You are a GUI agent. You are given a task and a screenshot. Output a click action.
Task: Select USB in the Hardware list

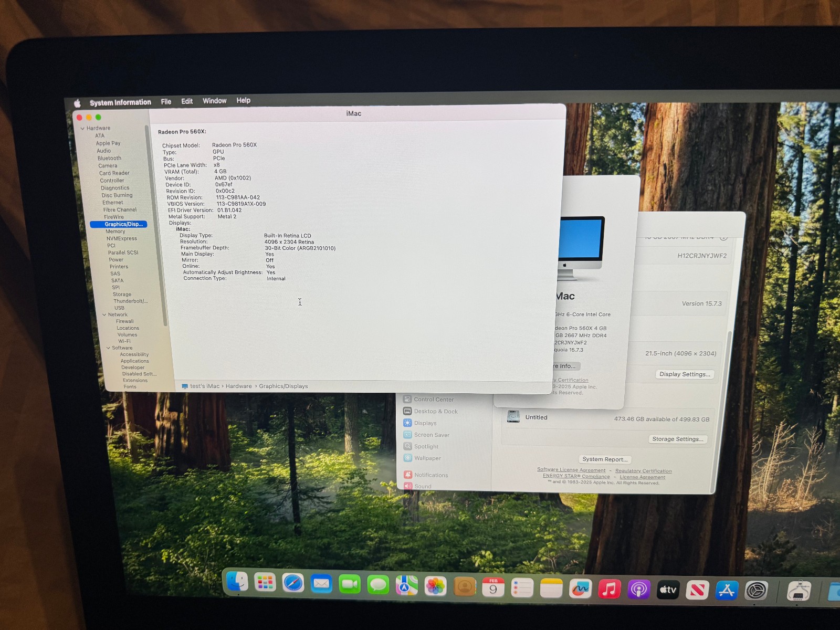coord(120,308)
